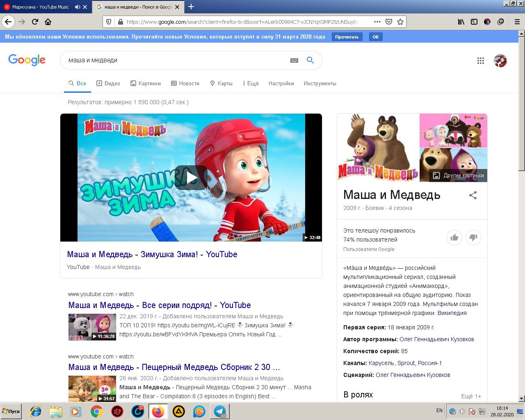Open the LIVE 11:36:28 video thumbnail
Screen dimensions: 525x420
(x=92, y=327)
